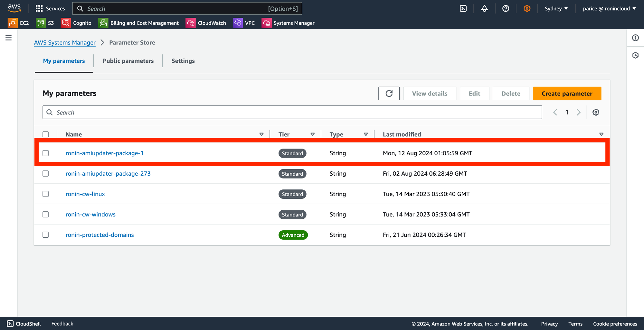Click the CloudWatch shortcut icon
Image resolution: width=644 pixels, height=330 pixels.
[190, 23]
